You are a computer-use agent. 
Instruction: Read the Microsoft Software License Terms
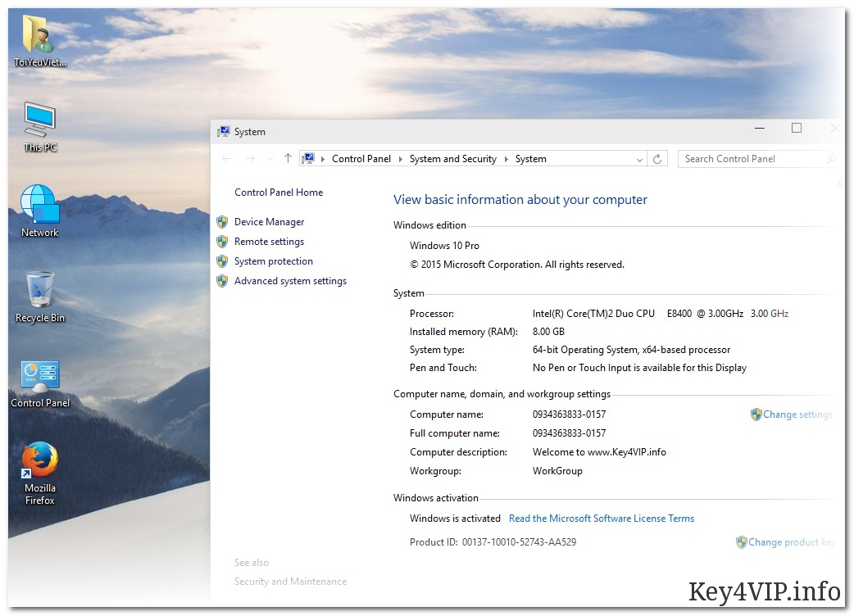point(602,518)
